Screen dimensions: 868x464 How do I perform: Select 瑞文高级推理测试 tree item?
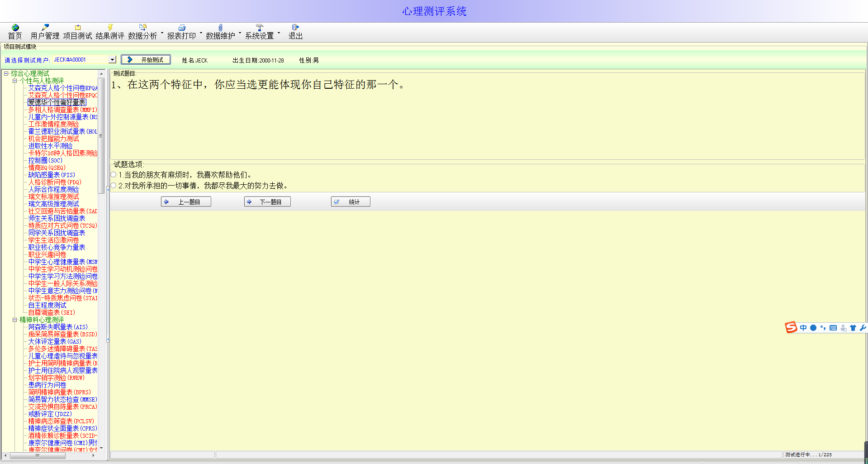tap(53, 204)
